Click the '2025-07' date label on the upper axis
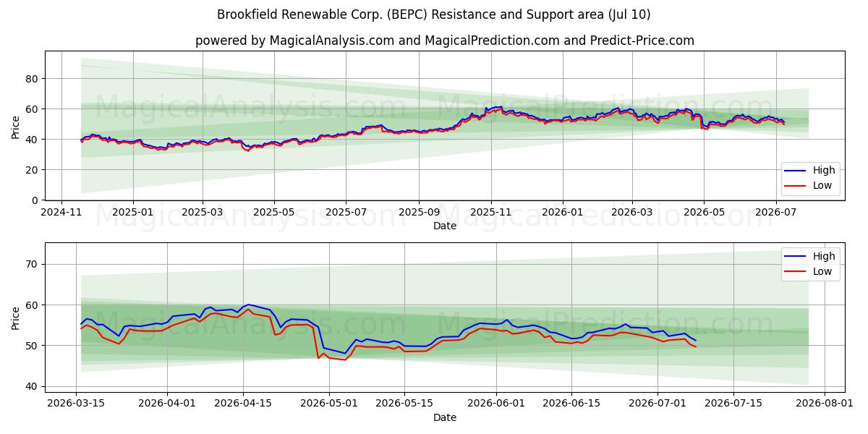Screen dimensions: 868x434 click(346, 213)
